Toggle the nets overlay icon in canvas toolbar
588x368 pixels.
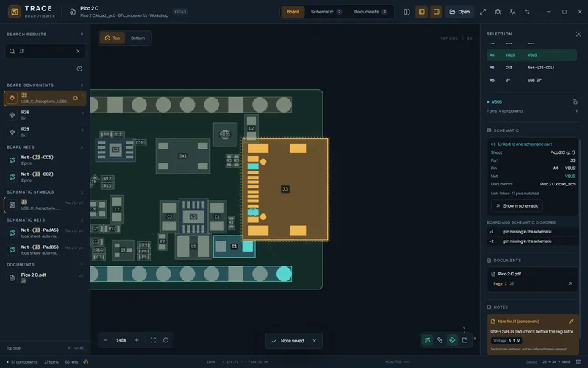[x=427, y=340]
